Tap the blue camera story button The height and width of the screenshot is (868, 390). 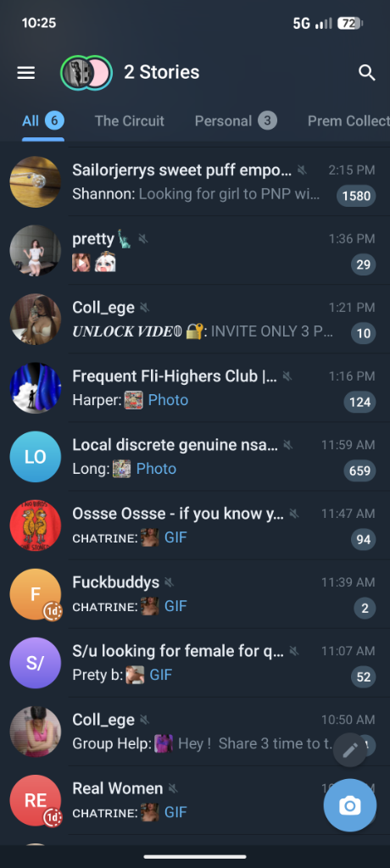(350, 805)
